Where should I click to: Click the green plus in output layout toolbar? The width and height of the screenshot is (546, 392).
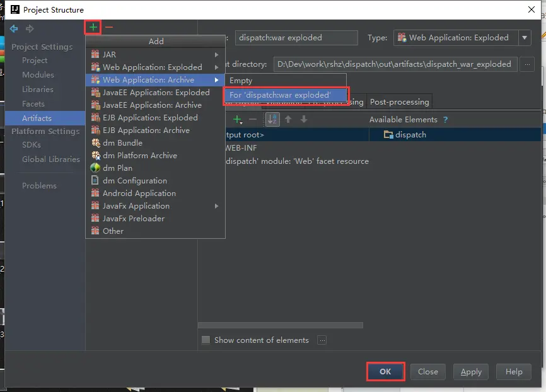pyautogui.click(x=237, y=119)
